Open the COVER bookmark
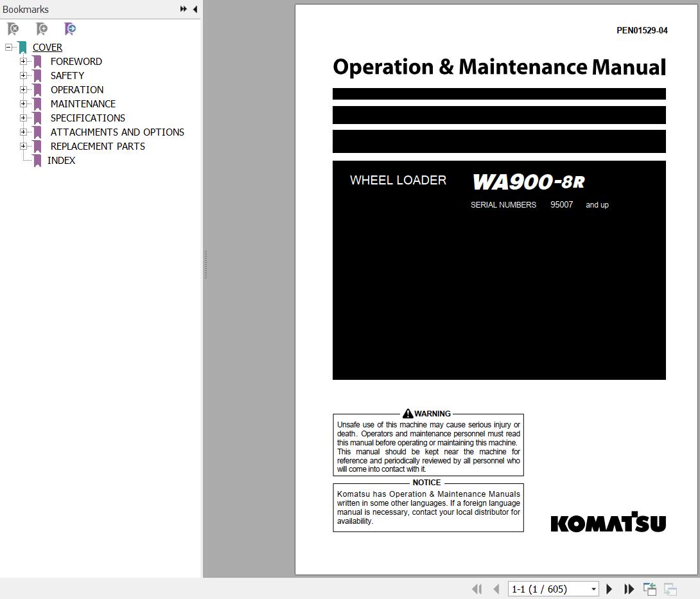The width and height of the screenshot is (700, 599). (48, 48)
